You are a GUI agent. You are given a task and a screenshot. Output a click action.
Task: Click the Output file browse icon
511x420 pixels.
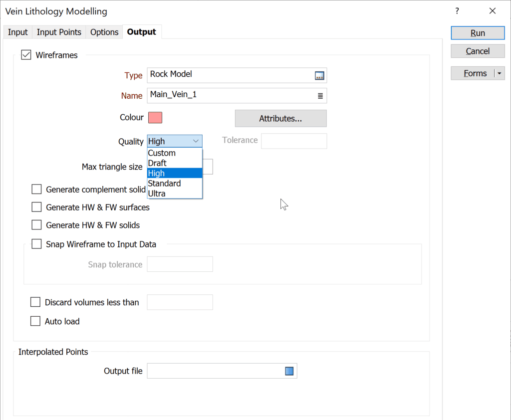290,371
